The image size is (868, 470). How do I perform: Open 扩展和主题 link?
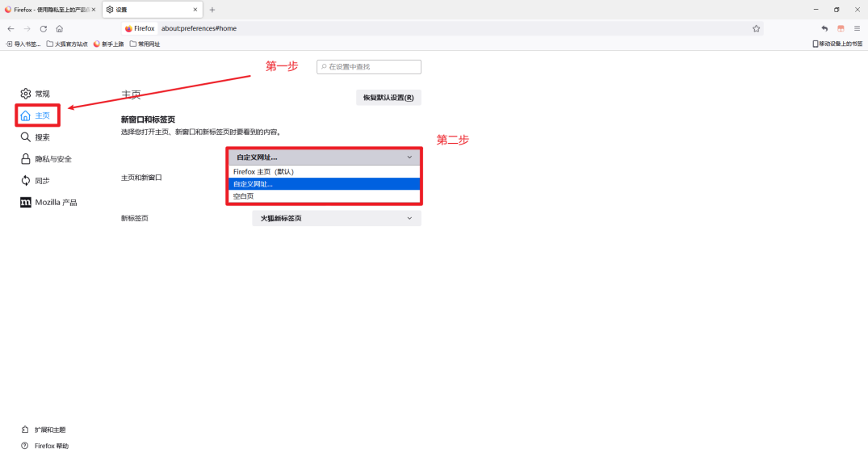pyautogui.click(x=44, y=430)
